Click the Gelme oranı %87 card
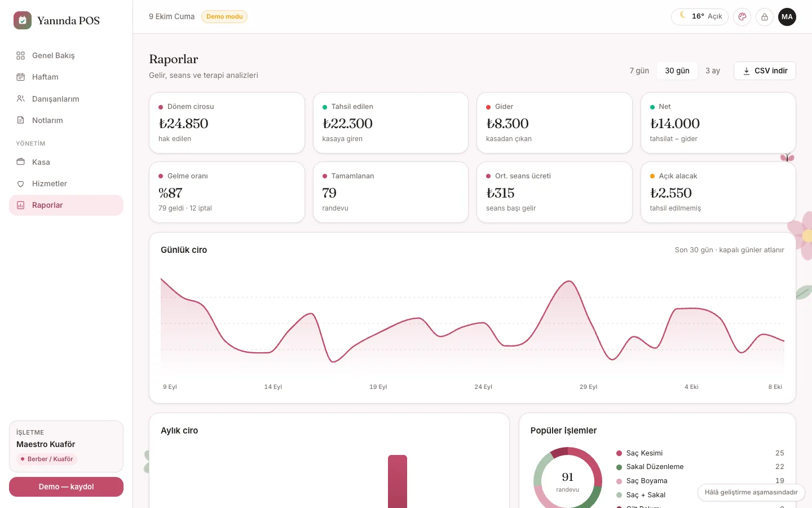This screenshot has width=812, height=508. click(x=227, y=192)
